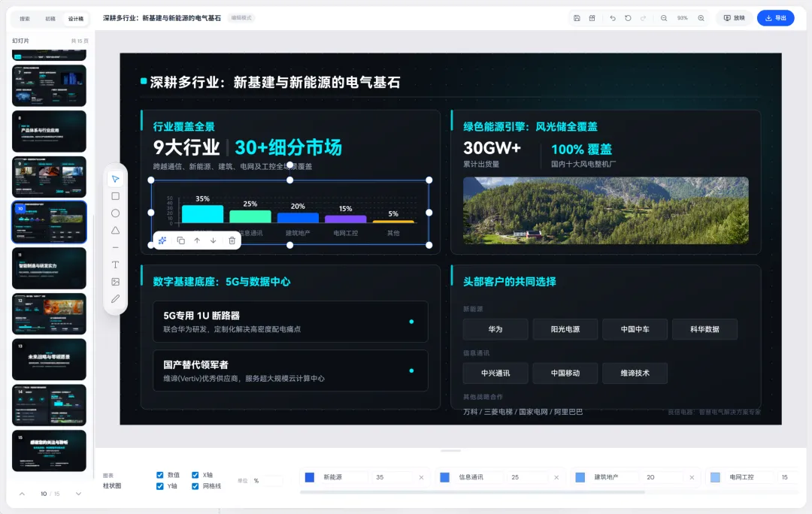Click the 新能源 series color swatch
The width and height of the screenshot is (812, 514).
pyautogui.click(x=310, y=477)
